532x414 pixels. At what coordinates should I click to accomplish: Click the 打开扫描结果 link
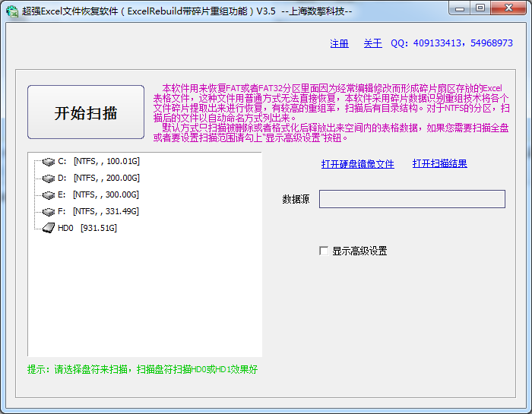[x=439, y=163]
